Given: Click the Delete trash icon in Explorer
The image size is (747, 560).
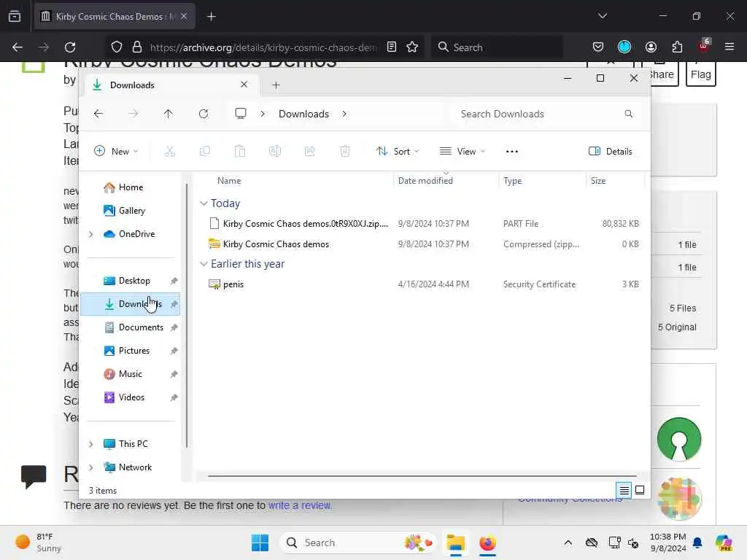Looking at the screenshot, I should (x=345, y=152).
